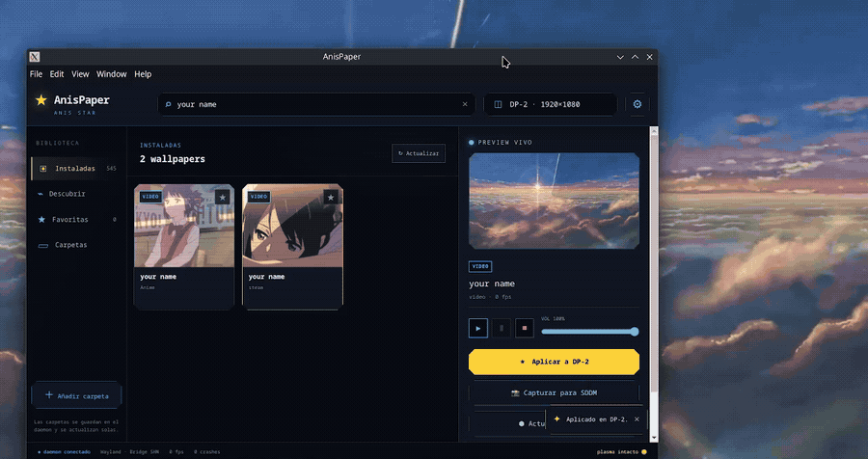The height and width of the screenshot is (459, 868).
Task: Clear the search field with the X
Action: click(465, 104)
